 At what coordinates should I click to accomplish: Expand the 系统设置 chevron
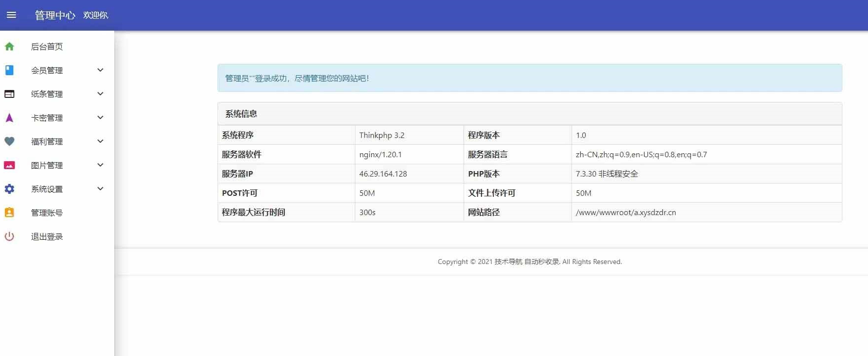pyautogui.click(x=100, y=189)
